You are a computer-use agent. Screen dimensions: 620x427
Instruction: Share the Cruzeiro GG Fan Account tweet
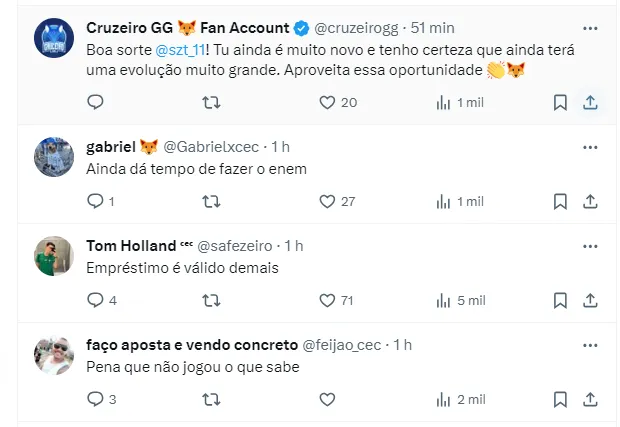click(x=590, y=103)
